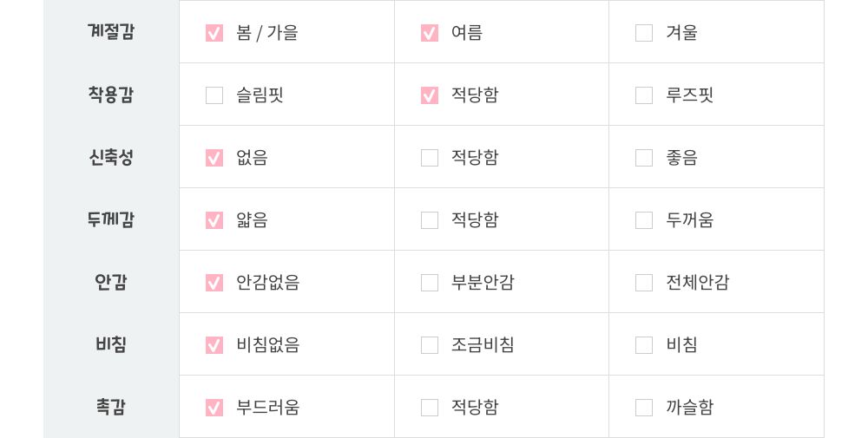Viewport: 868px width, 438px height.
Task: Uncheck the 봄 / 가을 season checkbox
Action: [214, 33]
